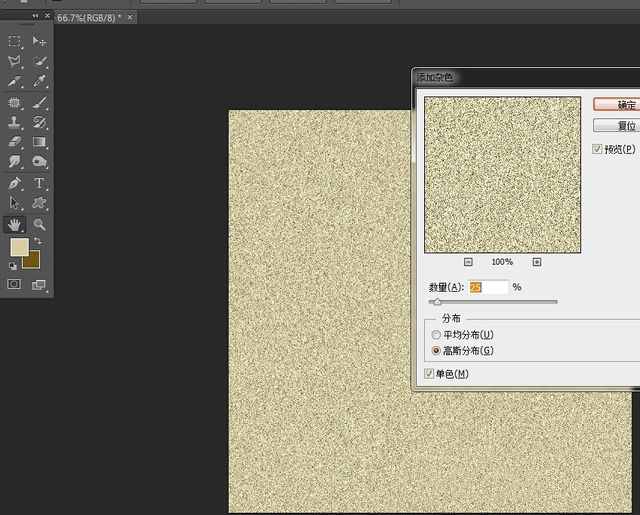The width and height of the screenshot is (640, 515).
Task: Click the 数量 amount input field
Action: coord(488,287)
